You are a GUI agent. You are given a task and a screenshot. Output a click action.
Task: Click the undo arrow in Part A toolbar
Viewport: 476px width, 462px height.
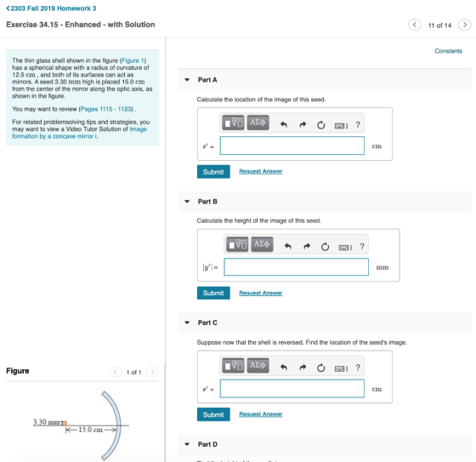[x=284, y=124]
